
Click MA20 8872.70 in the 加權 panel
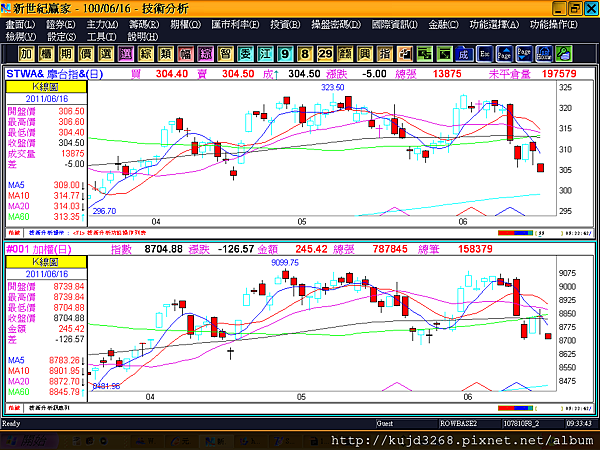[46, 382]
